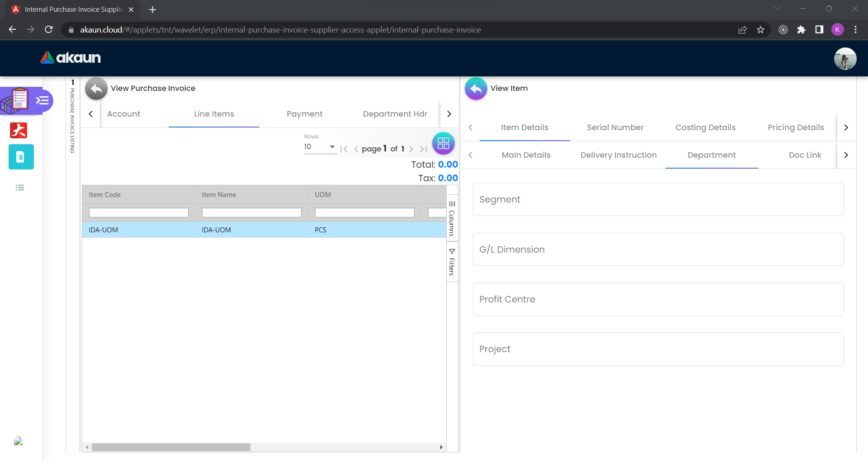Open the Delivery Instruction tab
The width and height of the screenshot is (868, 461).
(x=618, y=155)
